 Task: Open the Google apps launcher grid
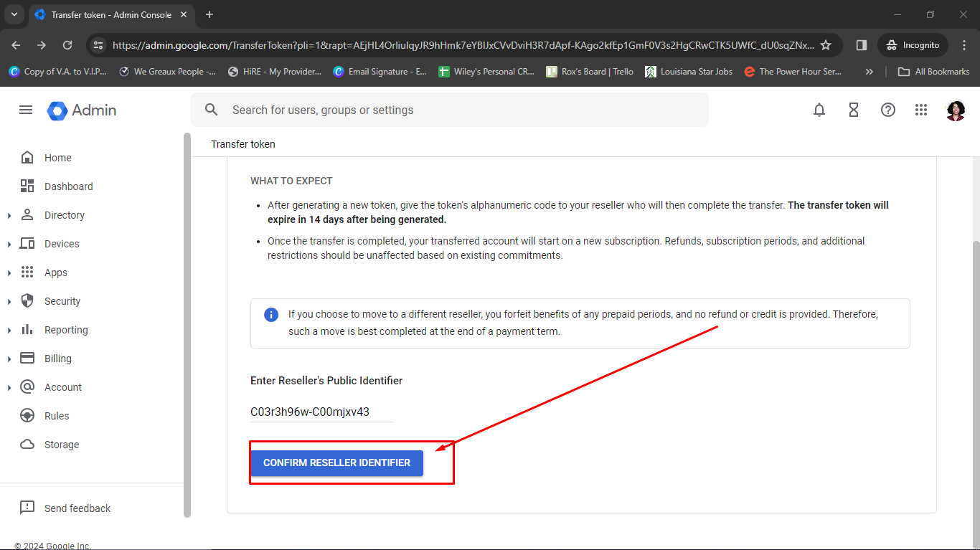click(x=921, y=110)
